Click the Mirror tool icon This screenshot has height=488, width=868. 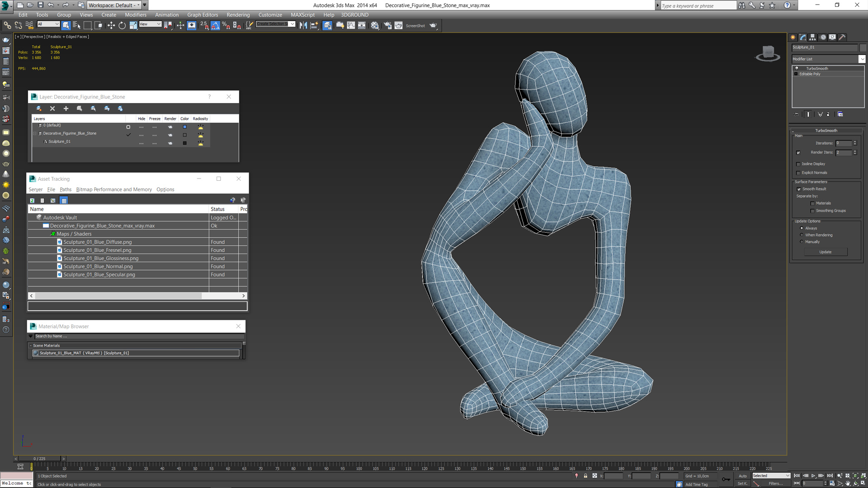303,26
